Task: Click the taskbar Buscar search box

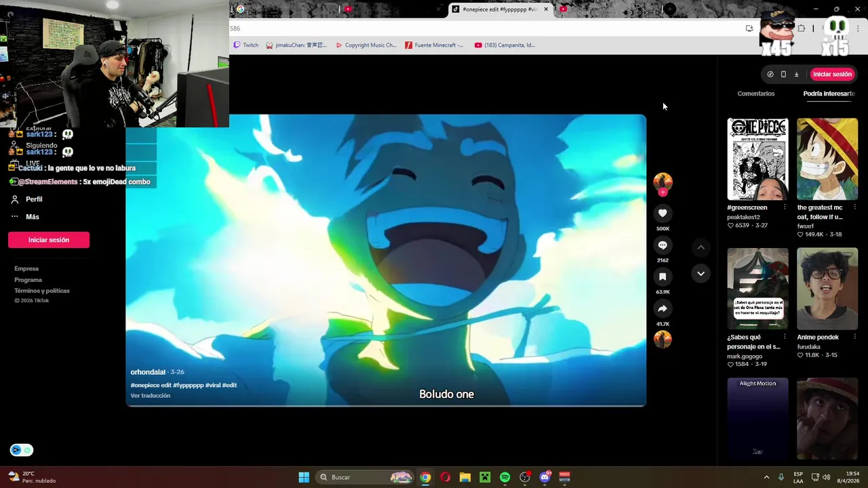Action: (x=365, y=477)
